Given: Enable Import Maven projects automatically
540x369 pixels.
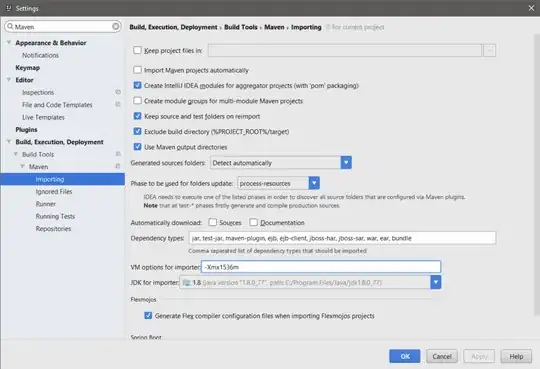Looking at the screenshot, I should coord(137,70).
